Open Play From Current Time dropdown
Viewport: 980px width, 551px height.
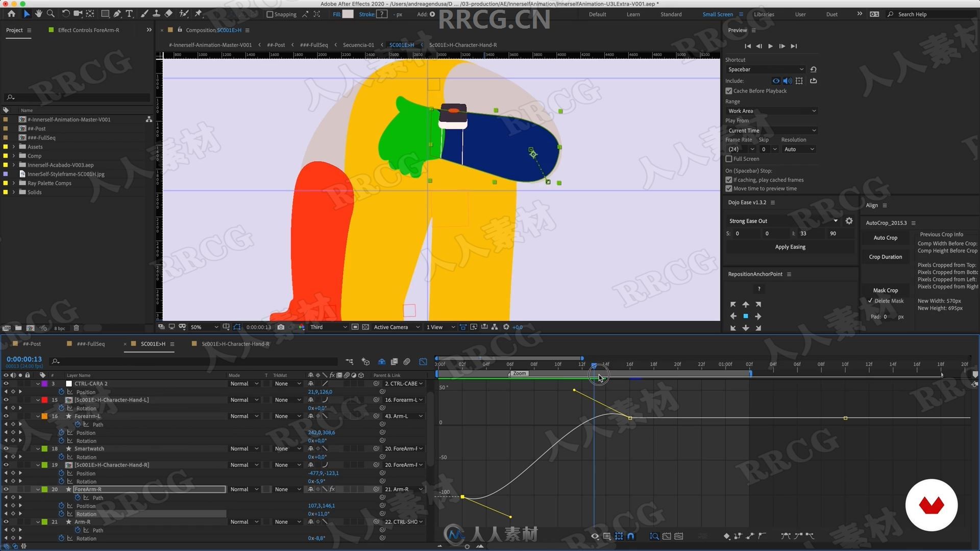771,131
